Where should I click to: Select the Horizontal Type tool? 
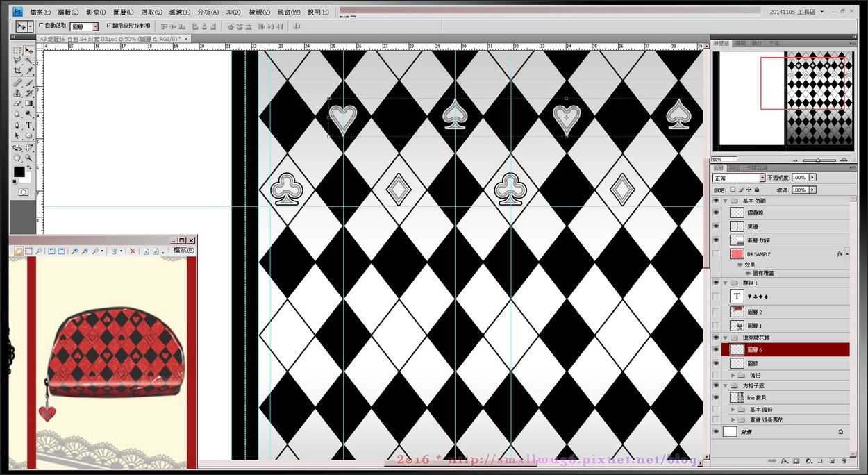[x=28, y=125]
